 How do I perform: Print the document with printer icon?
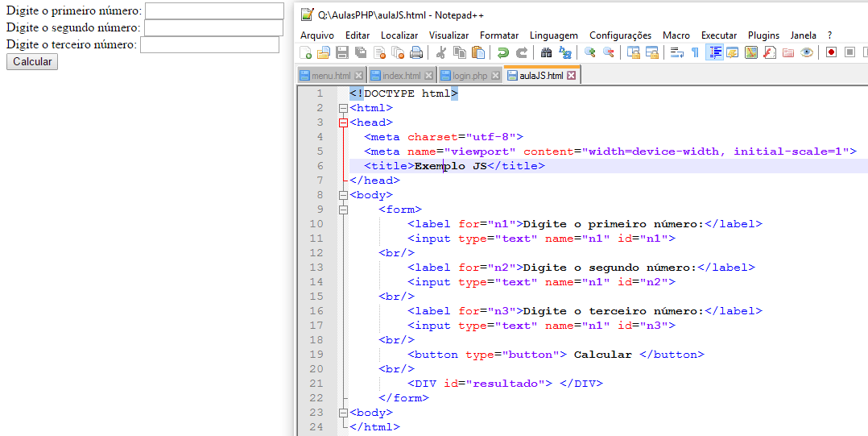[x=415, y=52]
